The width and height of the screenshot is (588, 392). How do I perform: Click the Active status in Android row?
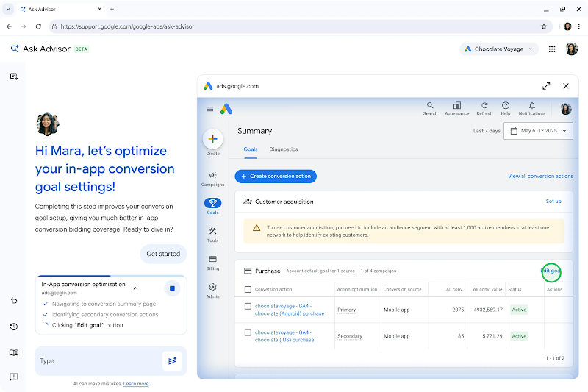[519, 310]
